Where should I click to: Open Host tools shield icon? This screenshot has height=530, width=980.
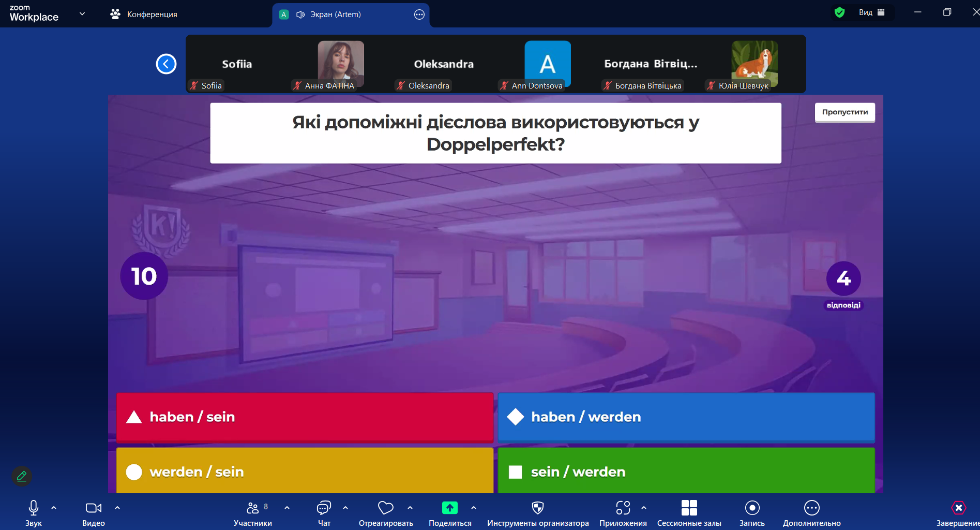[x=538, y=508]
